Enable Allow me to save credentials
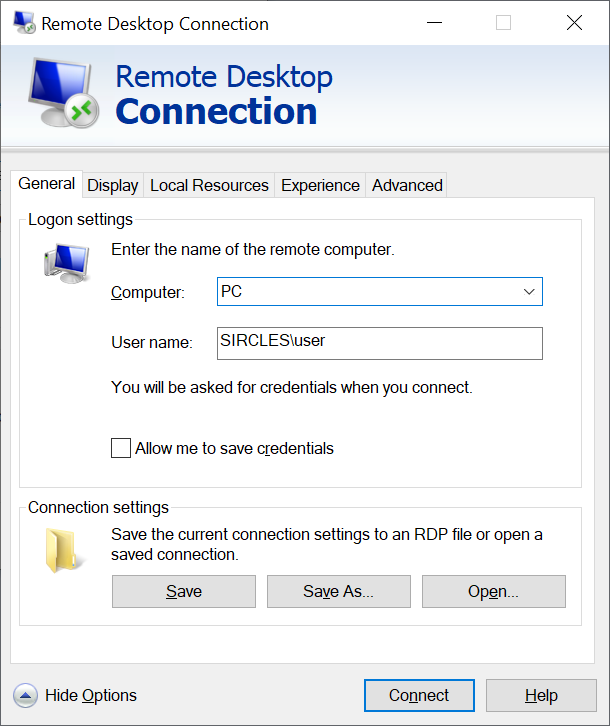This screenshot has width=610, height=726. pos(121,448)
